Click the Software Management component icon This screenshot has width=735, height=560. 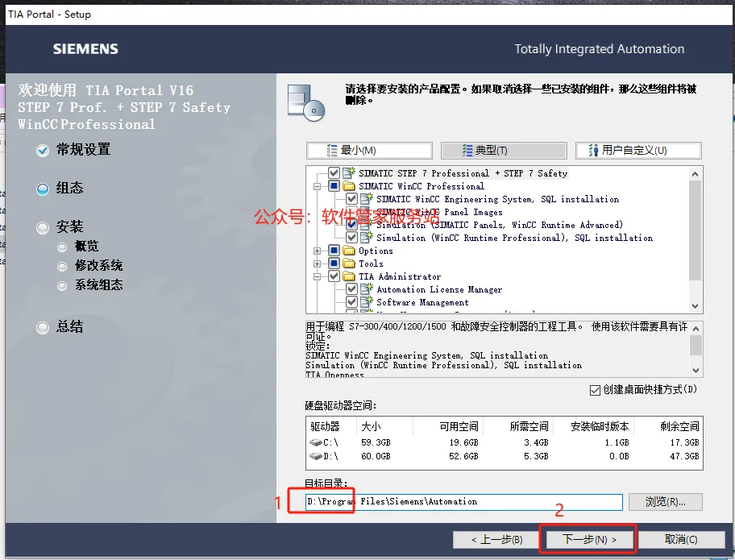pos(367,302)
